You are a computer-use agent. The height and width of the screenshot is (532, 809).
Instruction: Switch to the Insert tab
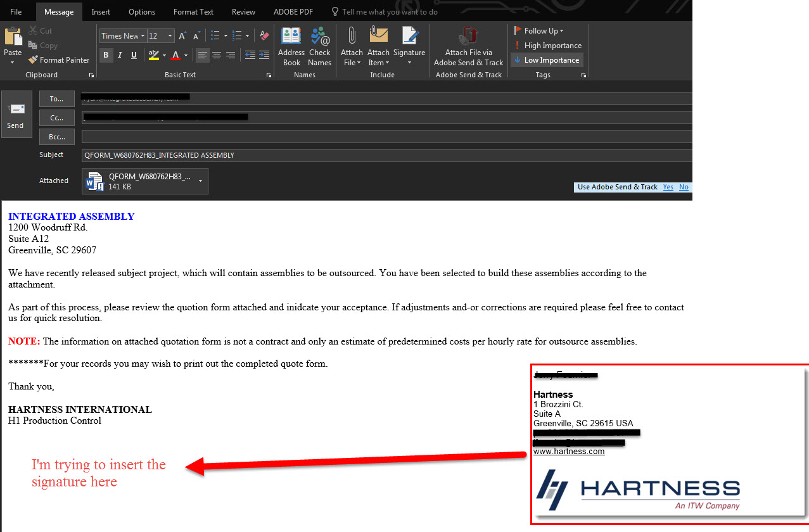click(101, 12)
